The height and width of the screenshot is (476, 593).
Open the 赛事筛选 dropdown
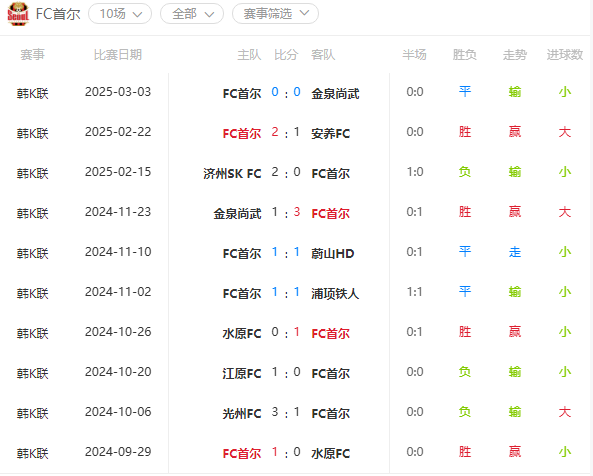pyautogui.click(x=275, y=14)
